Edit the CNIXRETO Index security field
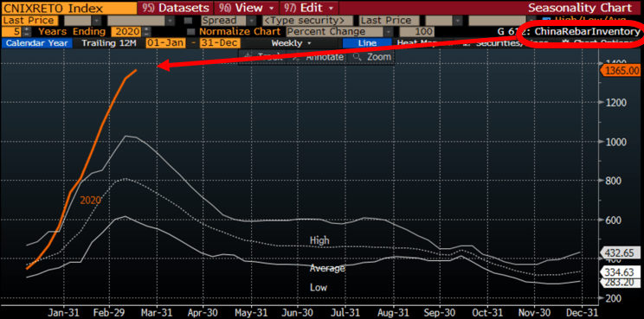This screenshot has height=319, width=644. click(x=68, y=8)
